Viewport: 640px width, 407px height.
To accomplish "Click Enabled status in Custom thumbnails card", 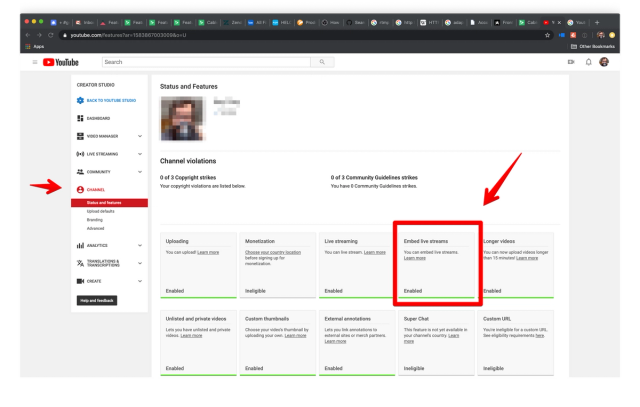I will 254,369.
